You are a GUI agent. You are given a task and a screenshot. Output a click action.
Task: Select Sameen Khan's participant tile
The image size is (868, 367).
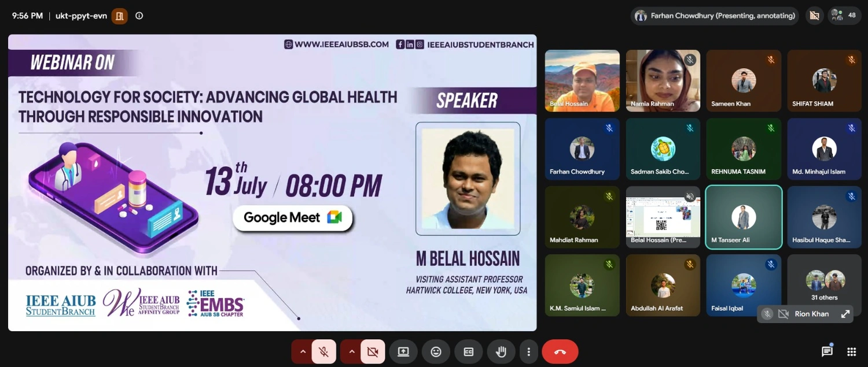[x=744, y=80]
